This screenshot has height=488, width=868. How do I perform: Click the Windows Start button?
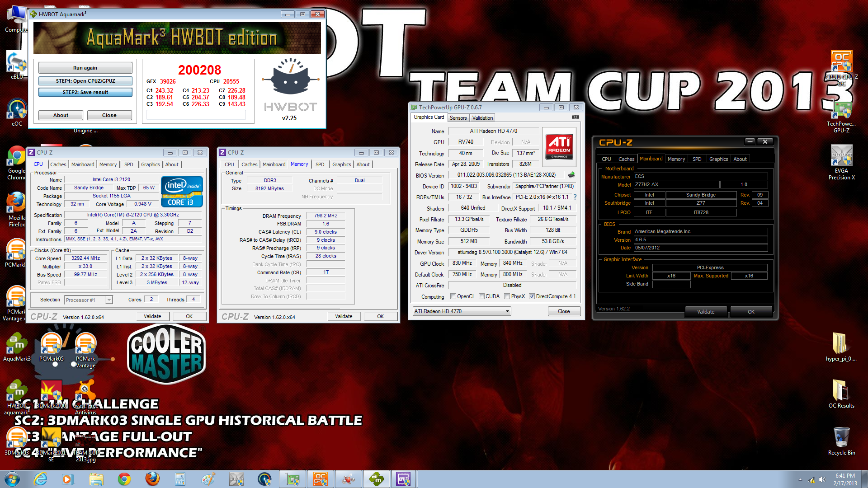12,479
